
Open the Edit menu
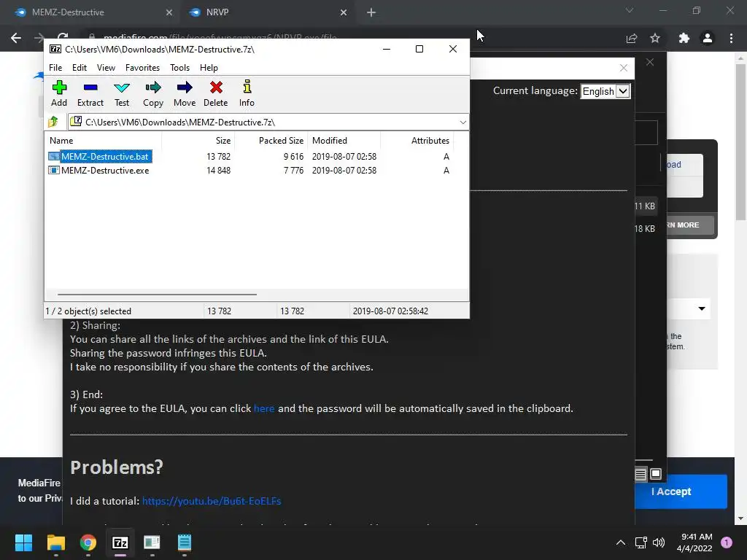[x=79, y=68]
